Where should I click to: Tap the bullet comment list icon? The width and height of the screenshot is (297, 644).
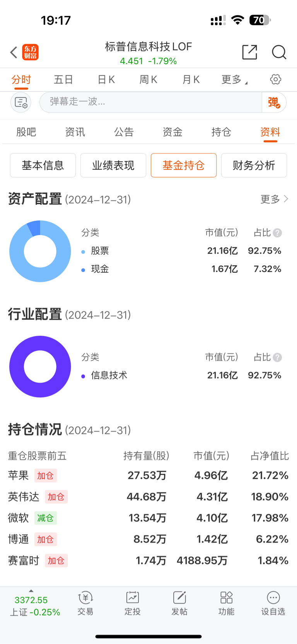click(x=21, y=102)
